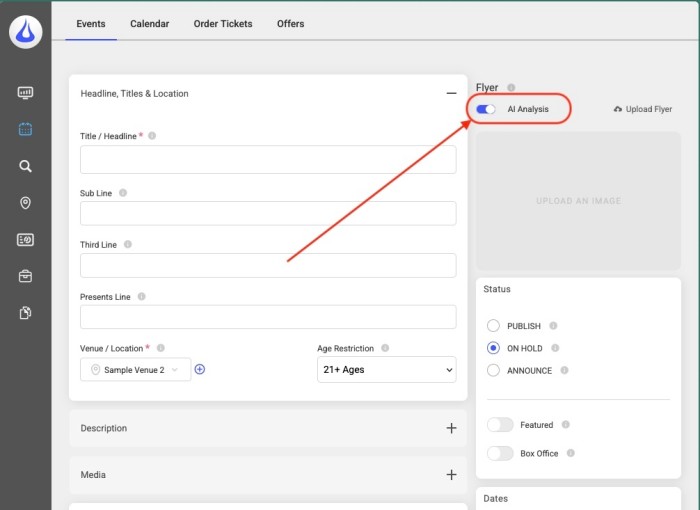This screenshot has width=700, height=510.
Task: Switch to the Calendar tab
Action: coord(150,24)
